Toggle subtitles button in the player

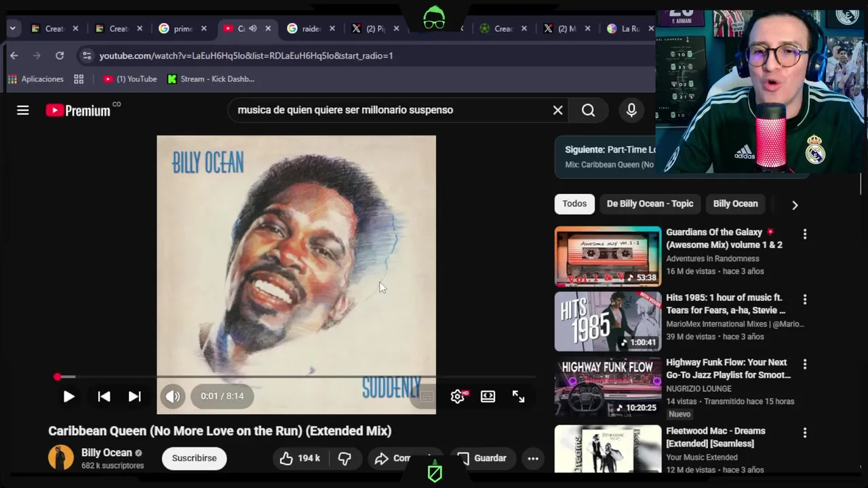pyautogui.click(x=426, y=396)
